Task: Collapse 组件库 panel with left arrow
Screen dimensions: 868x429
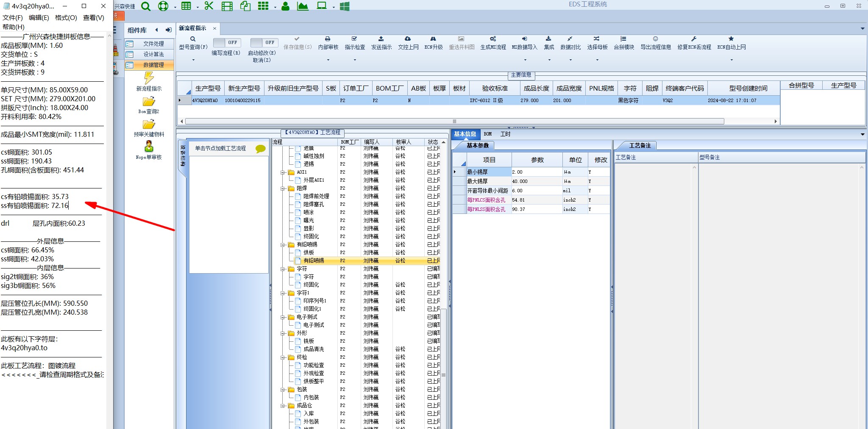Action: coord(157,30)
